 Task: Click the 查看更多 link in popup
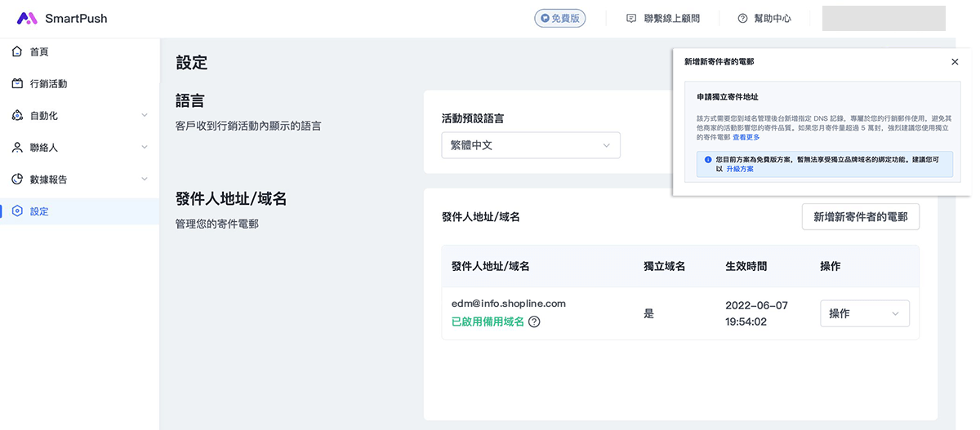point(746,138)
